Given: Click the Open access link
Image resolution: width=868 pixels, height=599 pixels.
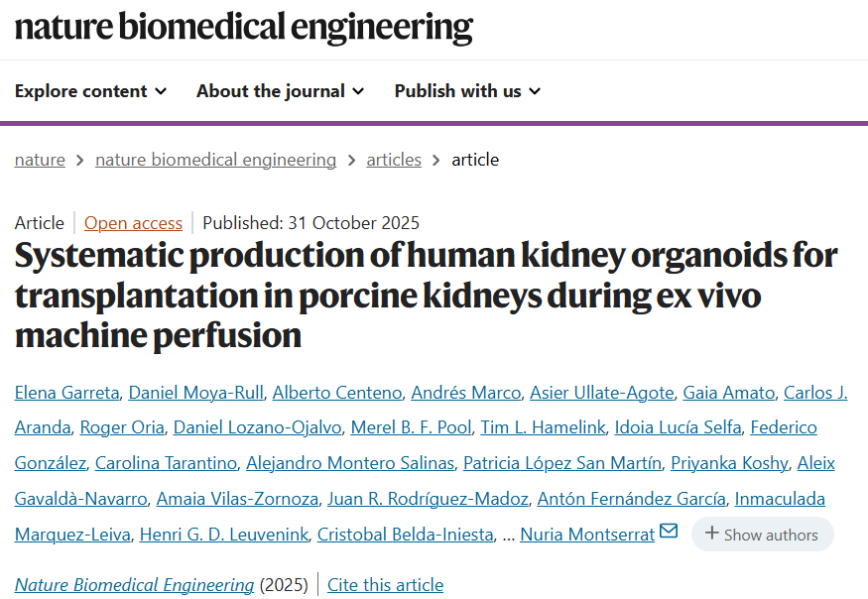Looking at the screenshot, I should [x=133, y=223].
